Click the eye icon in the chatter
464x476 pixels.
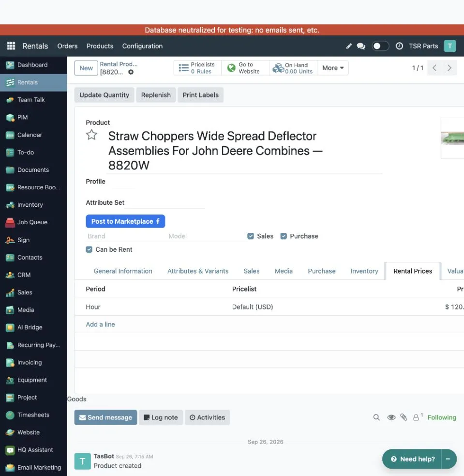pyautogui.click(x=391, y=417)
